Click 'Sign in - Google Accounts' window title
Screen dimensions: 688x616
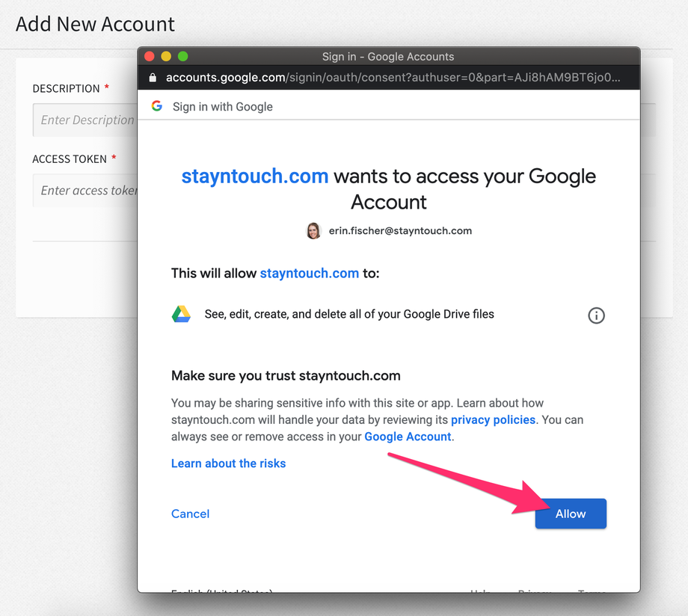[388, 57]
